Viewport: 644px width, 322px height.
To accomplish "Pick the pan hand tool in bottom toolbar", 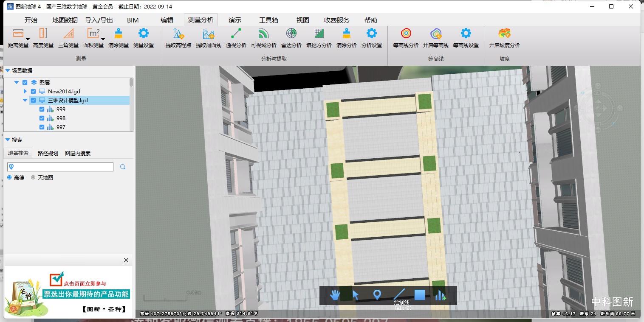I will (335, 295).
